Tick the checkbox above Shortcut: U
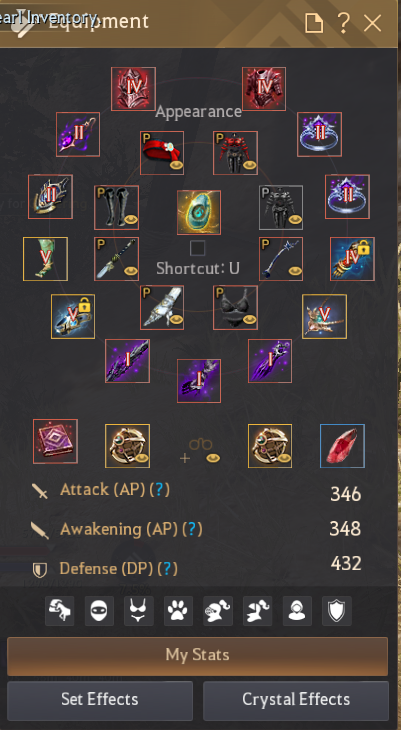The image size is (401, 730). click(197, 248)
